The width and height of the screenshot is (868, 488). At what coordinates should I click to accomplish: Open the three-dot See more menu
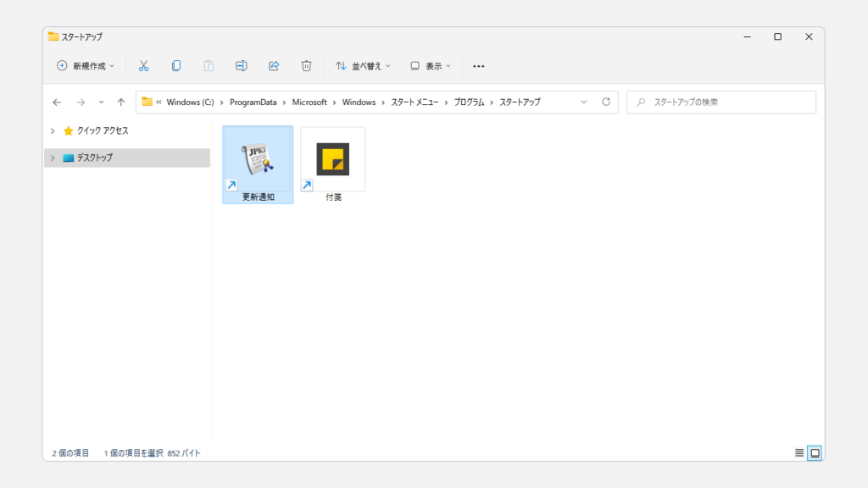click(478, 66)
